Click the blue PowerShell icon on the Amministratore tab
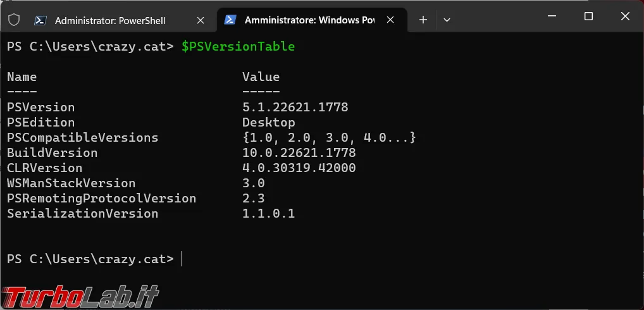This screenshot has width=644, height=310. 230,20
